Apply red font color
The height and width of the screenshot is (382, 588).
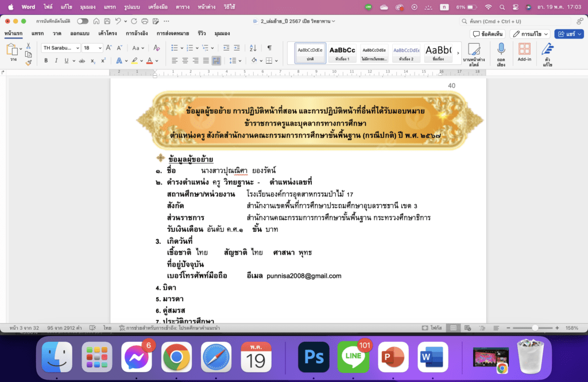150,60
